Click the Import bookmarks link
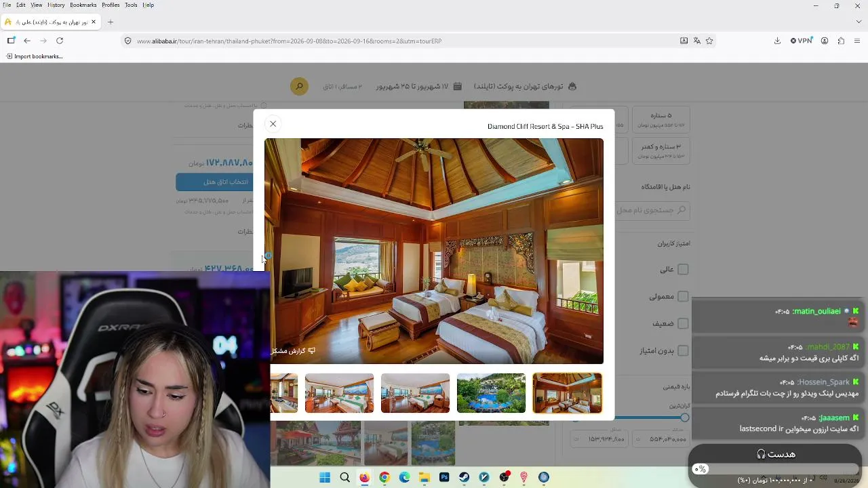 [34, 56]
